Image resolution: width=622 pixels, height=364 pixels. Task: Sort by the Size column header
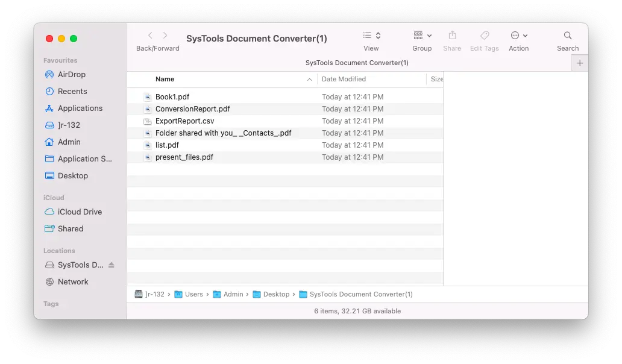(437, 80)
